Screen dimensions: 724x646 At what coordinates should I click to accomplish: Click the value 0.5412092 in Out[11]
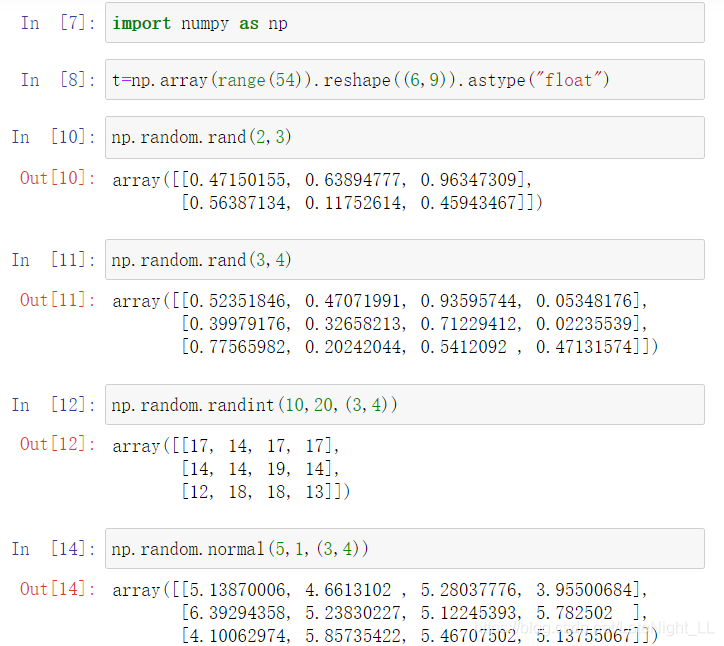[463, 347]
